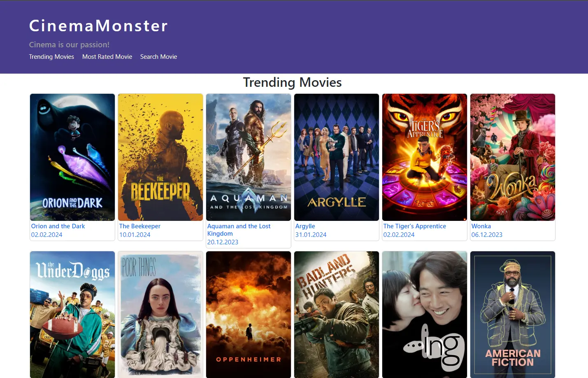Viewport: 588px width, 378px height.
Task: Click the Poor Things poster
Action: pos(160,315)
